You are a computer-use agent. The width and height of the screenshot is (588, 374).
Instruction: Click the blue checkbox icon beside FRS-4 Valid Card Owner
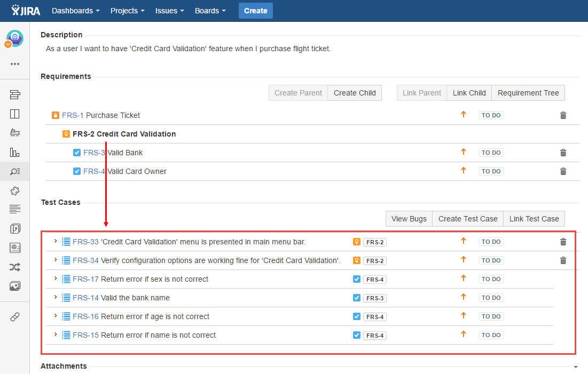(77, 171)
